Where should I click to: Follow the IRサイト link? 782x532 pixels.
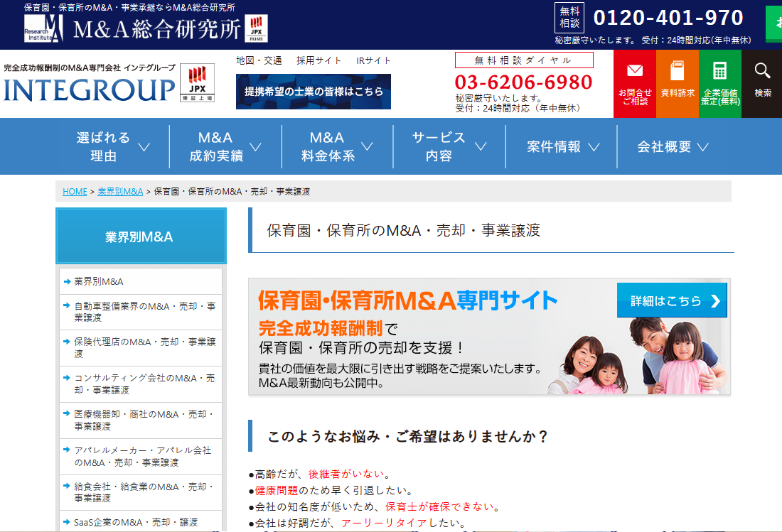(x=373, y=60)
